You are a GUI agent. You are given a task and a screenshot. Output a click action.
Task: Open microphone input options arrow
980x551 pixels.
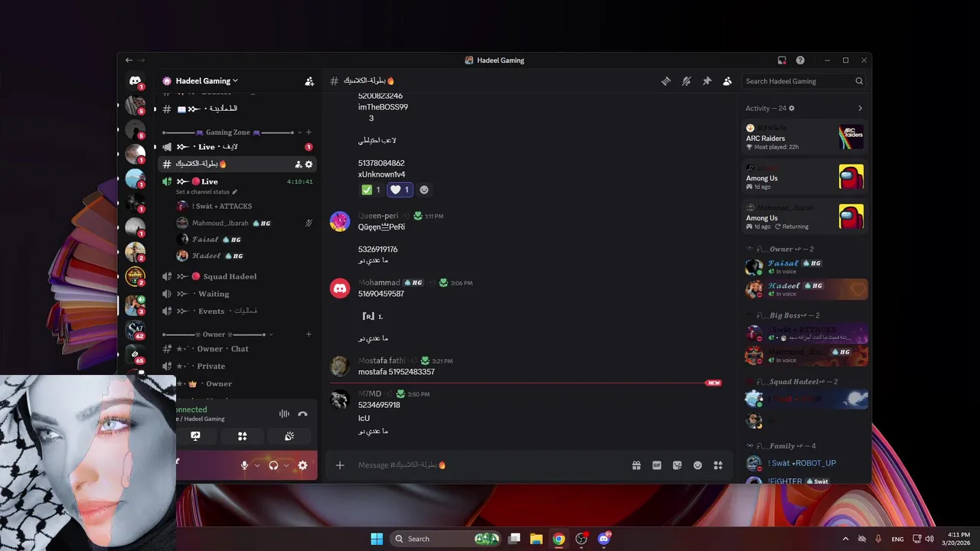[x=257, y=465]
